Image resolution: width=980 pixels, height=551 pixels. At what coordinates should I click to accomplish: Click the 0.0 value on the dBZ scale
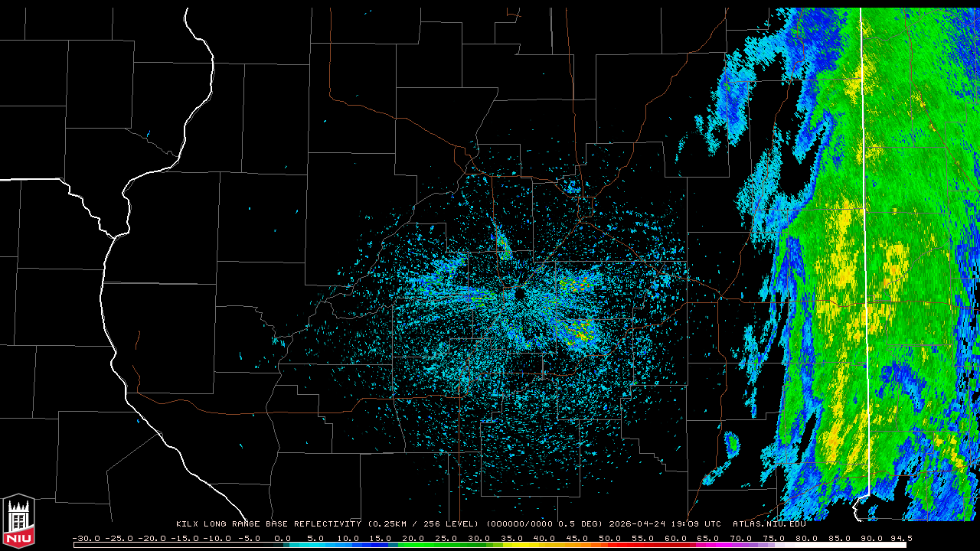tap(283, 538)
